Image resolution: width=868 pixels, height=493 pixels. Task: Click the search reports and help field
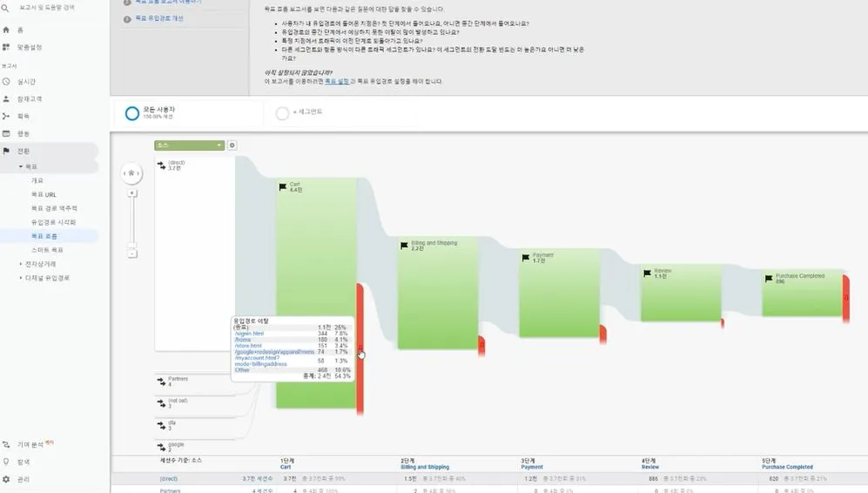[x=47, y=8]
